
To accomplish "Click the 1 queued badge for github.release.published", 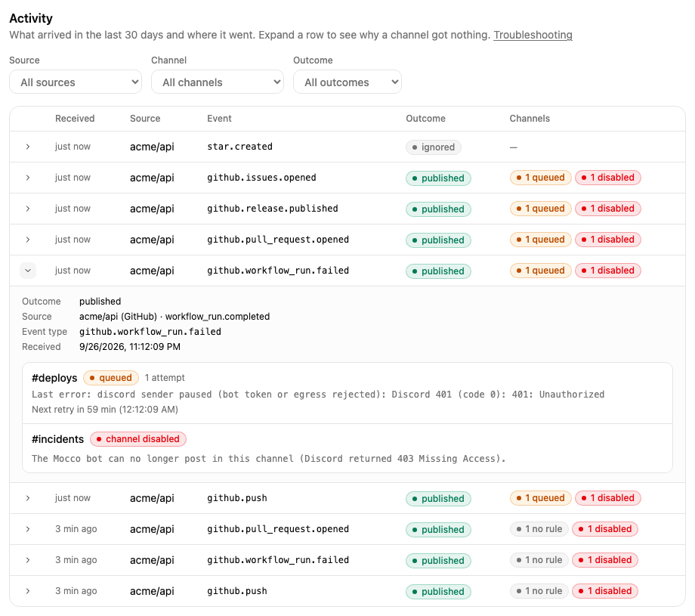I will tap(540, 209).
